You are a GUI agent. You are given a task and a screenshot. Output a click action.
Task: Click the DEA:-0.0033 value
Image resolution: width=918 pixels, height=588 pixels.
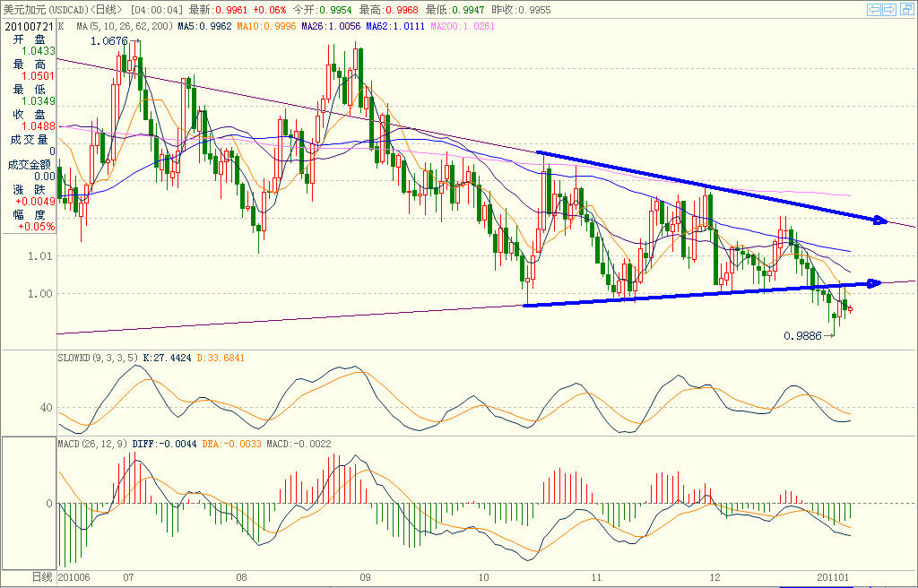coord(232,444)
